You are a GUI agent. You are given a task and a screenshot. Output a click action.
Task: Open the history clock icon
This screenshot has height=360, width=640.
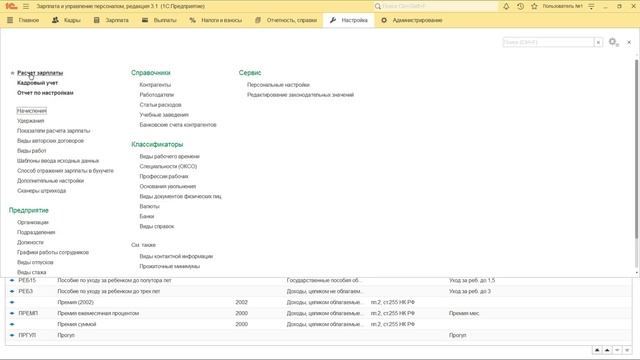[520, 6]
